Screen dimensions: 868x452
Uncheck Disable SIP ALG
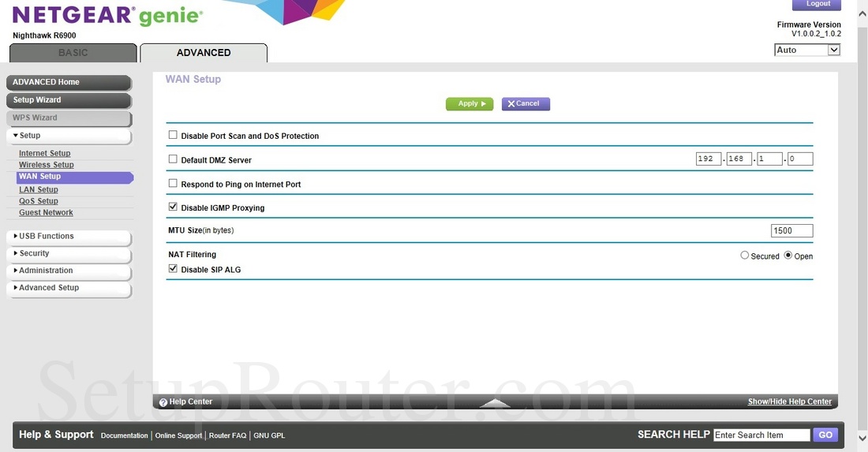[173, 269]
